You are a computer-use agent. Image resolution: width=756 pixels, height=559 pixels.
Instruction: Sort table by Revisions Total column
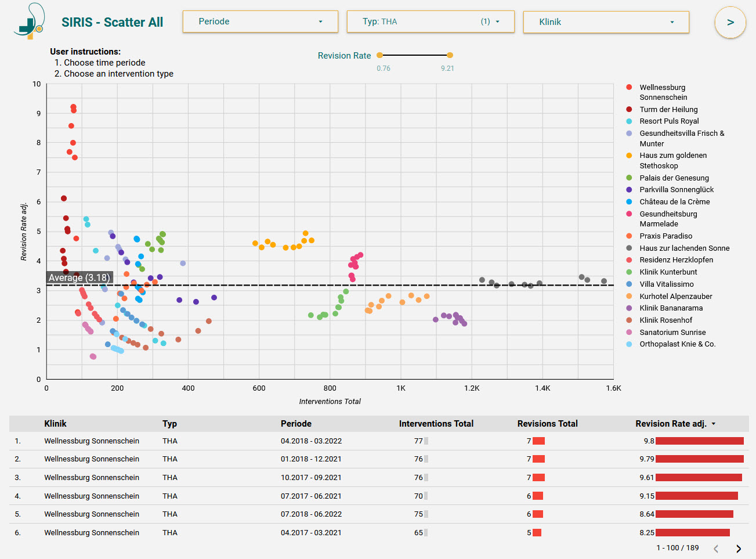[x=547, y=424]
